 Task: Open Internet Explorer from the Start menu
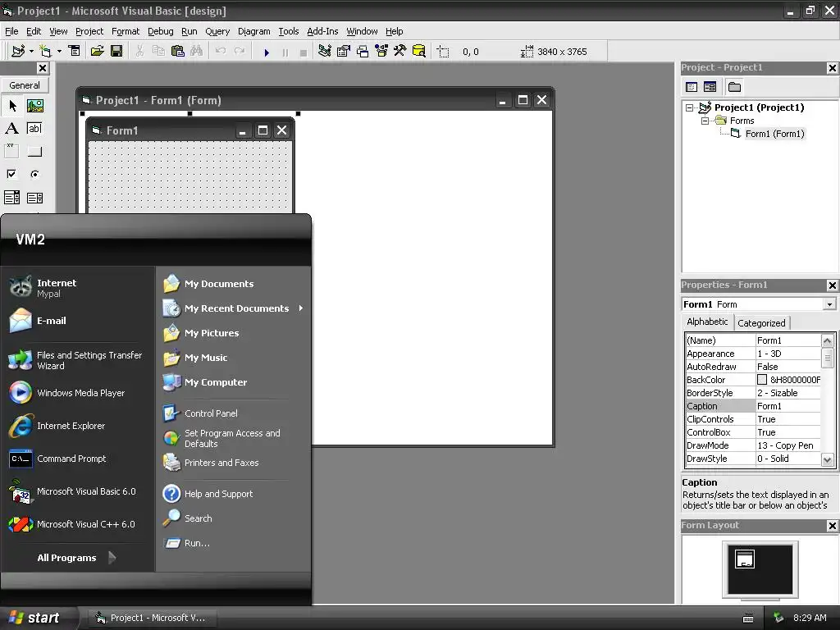coord(71,426)
